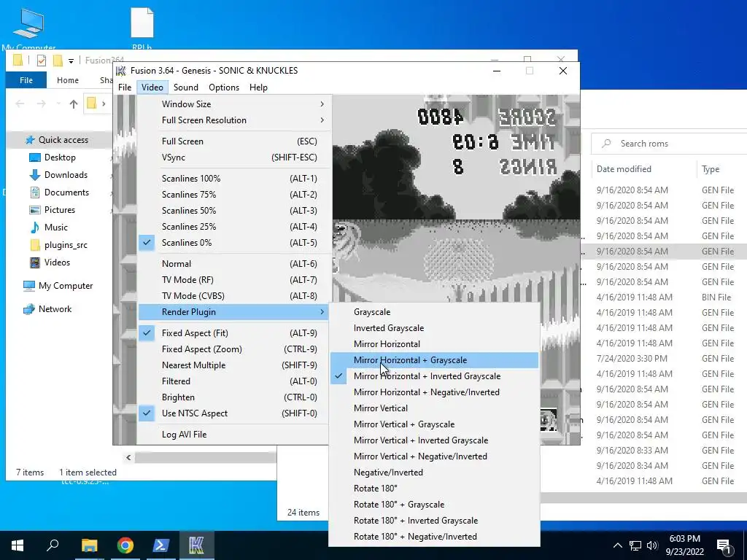Toggle VSync option

(x=233, y=157)
